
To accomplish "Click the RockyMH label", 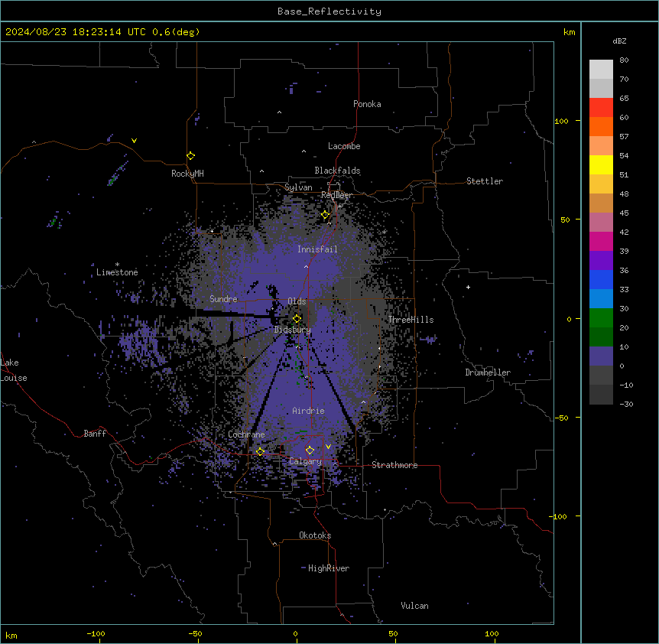I will [187, 174].
